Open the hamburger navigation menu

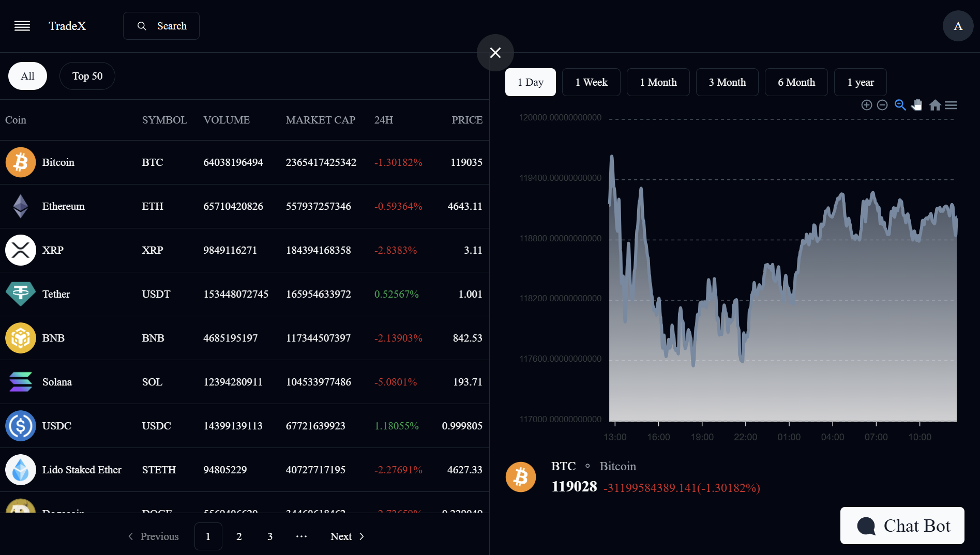[x=22, y=26]
